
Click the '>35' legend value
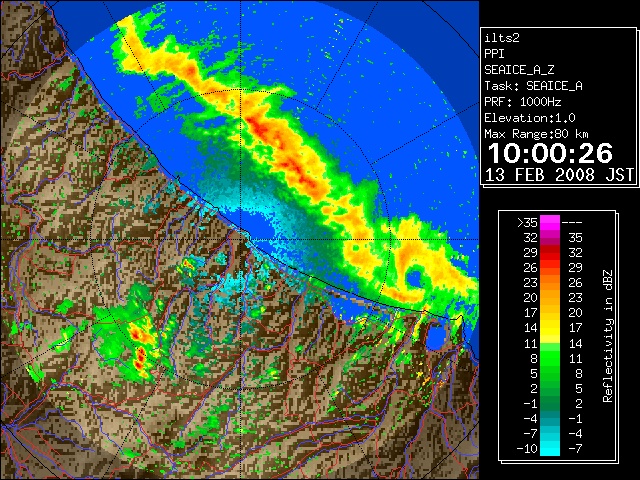(527, 223)
